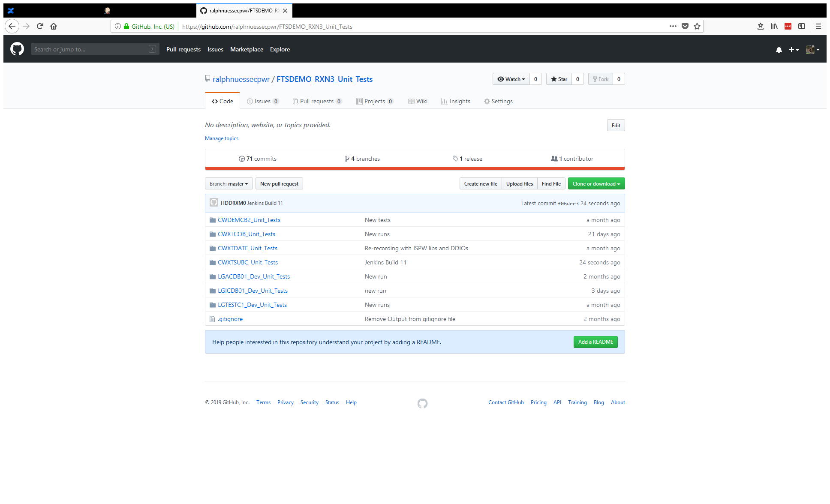Image resolution: width=830 pixels, height=504 pixels.
Task: Open Marketplace in the top navigation
Action: [x=247, y=49]
